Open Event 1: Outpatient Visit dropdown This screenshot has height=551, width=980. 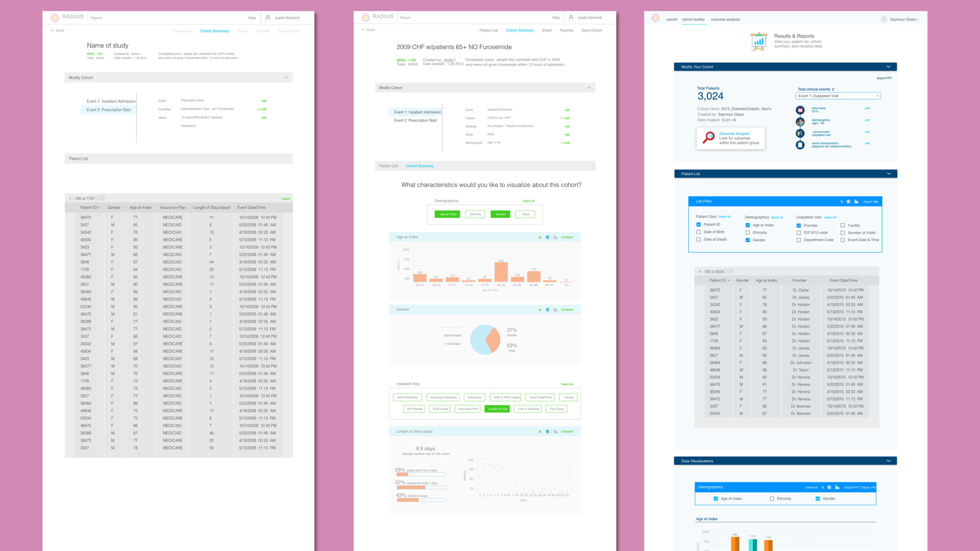tap(838, 96)
